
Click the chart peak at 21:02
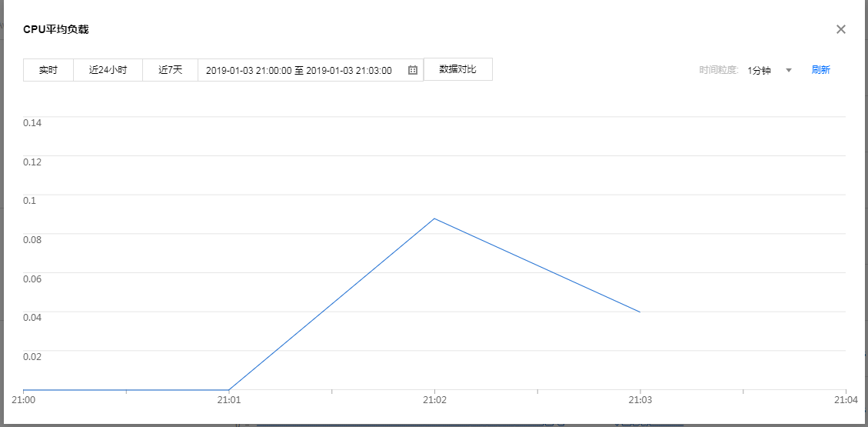[434, 219]
